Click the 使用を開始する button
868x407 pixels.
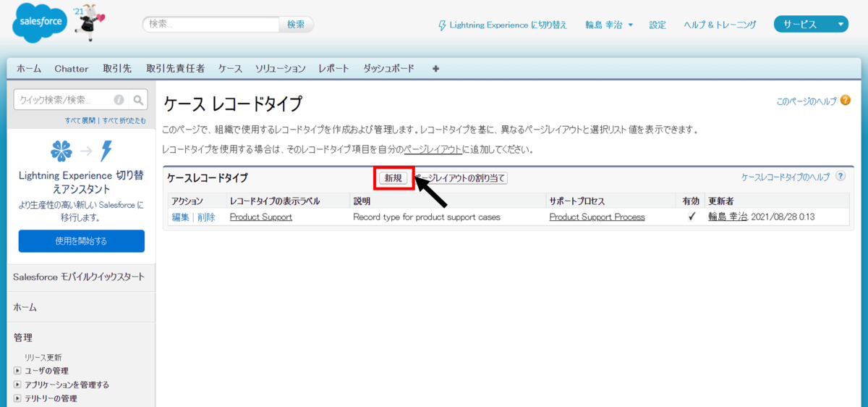(x=82, y=241)
